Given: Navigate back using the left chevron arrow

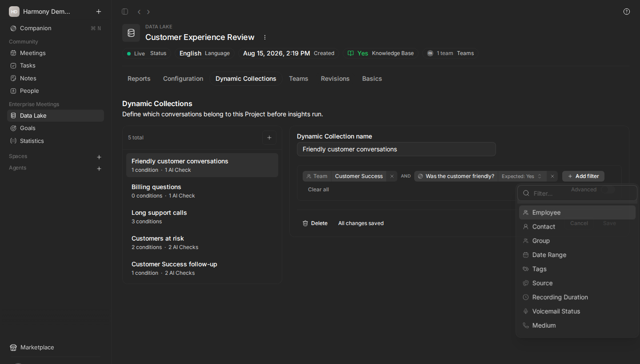Looking at the screenshot, I should pos(139,12).
